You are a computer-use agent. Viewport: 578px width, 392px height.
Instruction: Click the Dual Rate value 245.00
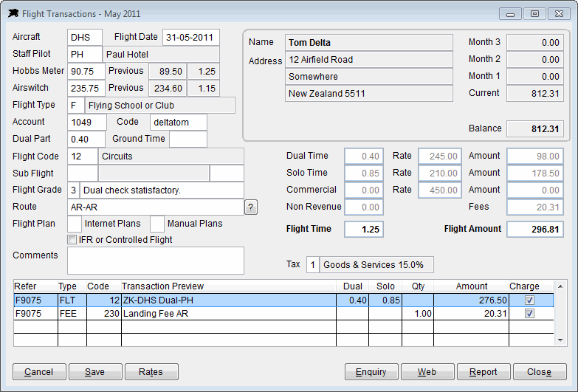coord(440,156)
